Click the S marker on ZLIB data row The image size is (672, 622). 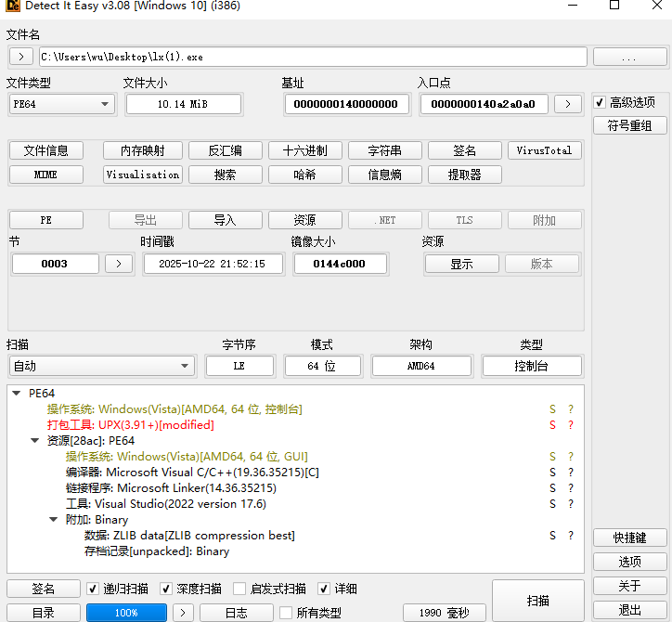[552, 536]
